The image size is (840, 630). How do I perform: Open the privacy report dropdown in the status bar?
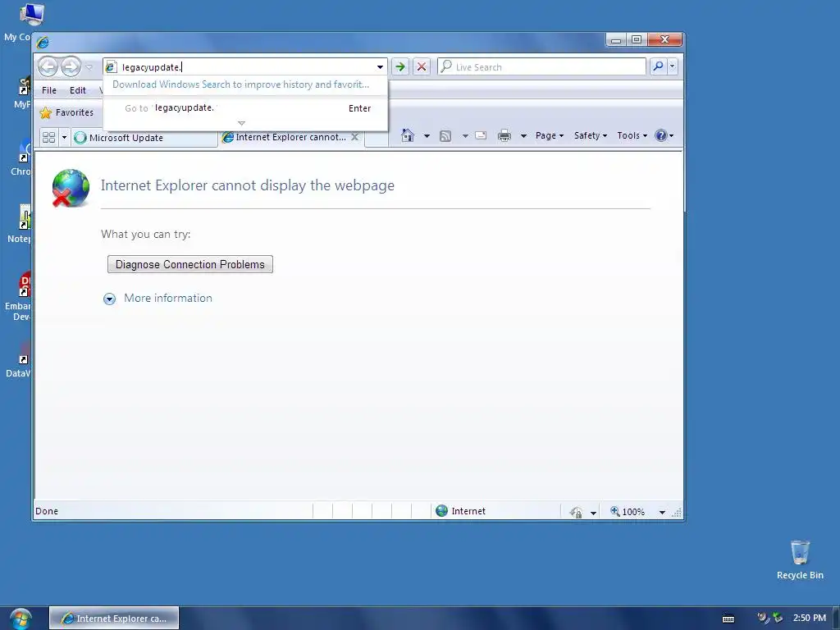(x=593, y=513)
